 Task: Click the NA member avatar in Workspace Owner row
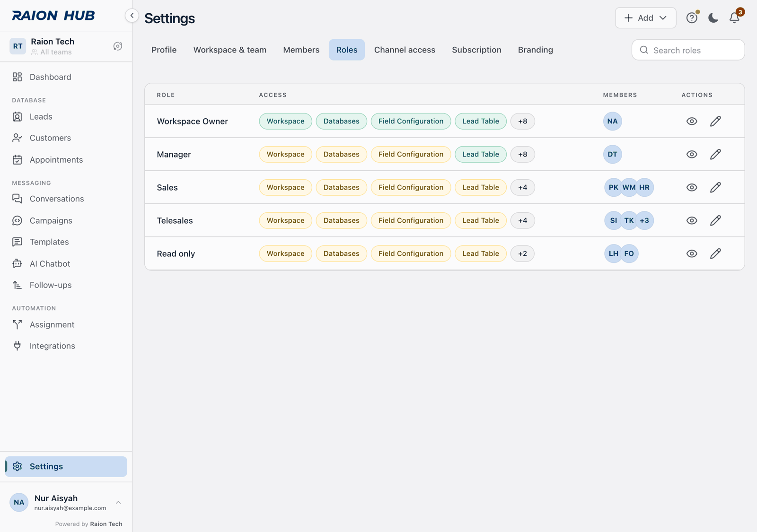612,122
